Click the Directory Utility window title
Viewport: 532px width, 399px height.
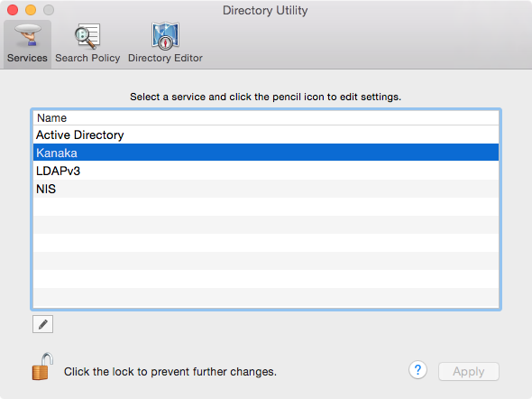click(x=265, y=10)
